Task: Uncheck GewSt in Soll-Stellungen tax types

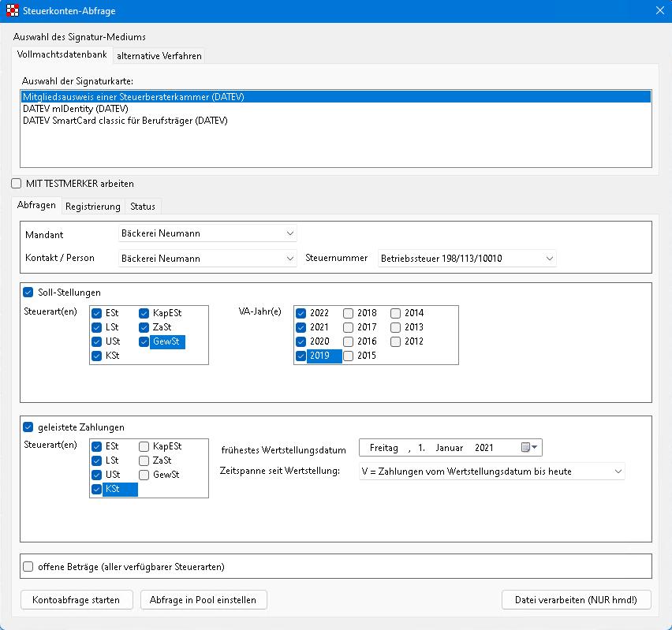Action: pyautogui.click(x=144, y=341)
